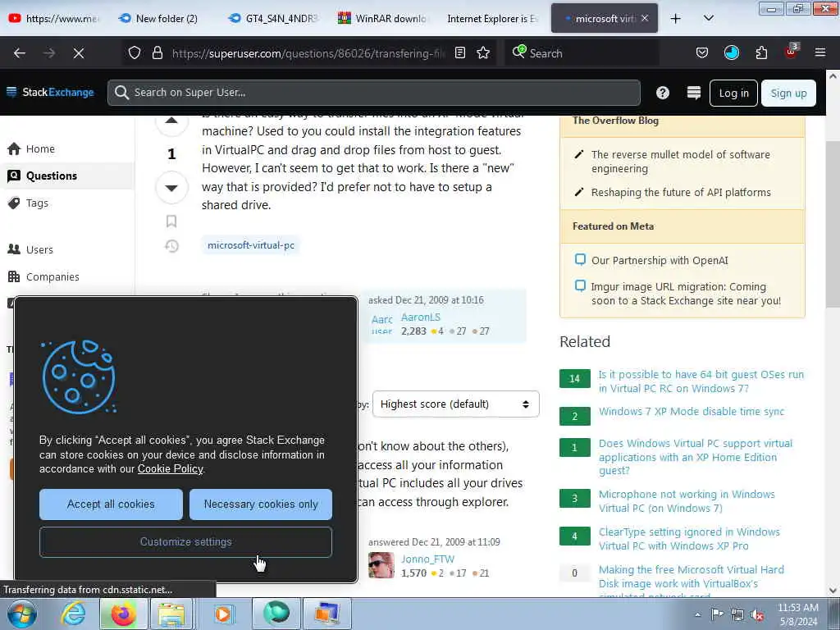840x630 pixels.
Task: Bookmark the question icon
Action: [171, 221]
